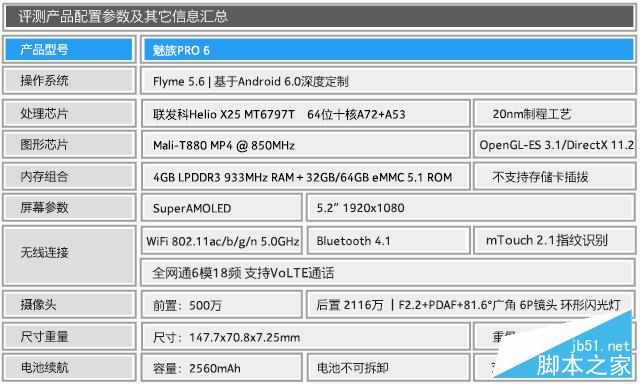Viewport: 640px width, 384px height.
Task: Click the '5.2" 1920x1080' cell
Action: (471, 208)
